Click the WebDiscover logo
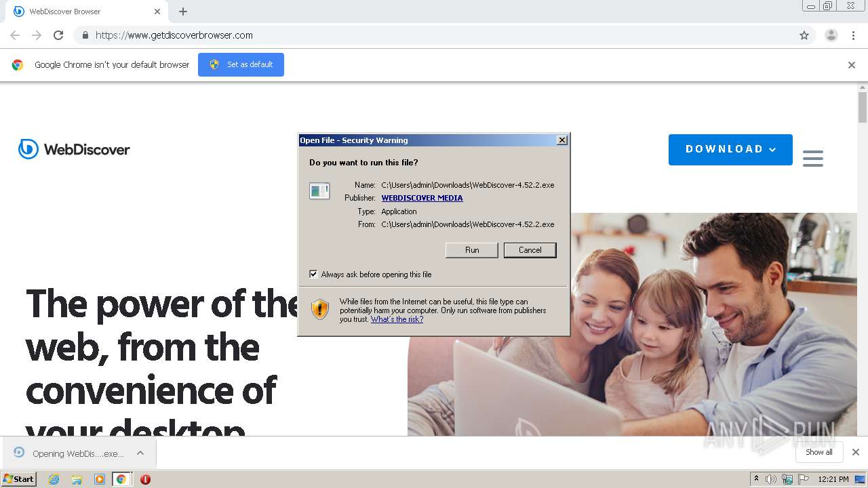 coord(74,149)
